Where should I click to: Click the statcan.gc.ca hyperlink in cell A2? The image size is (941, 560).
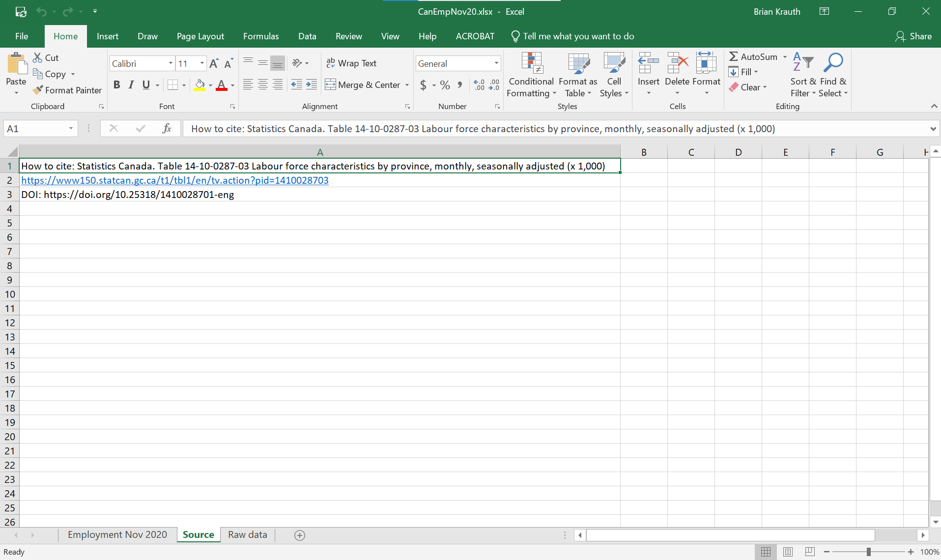coord(174,180)
